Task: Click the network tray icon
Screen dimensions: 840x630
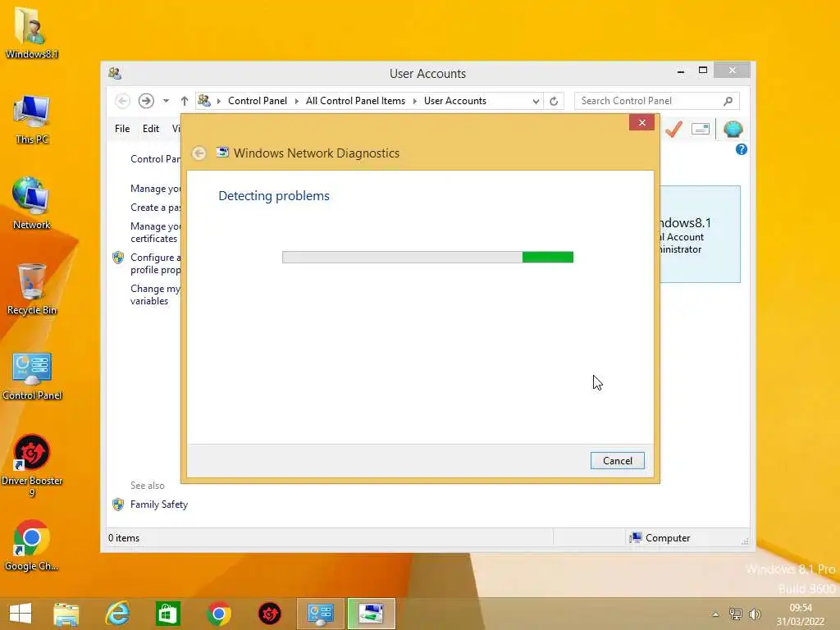Action: (736, 614)
